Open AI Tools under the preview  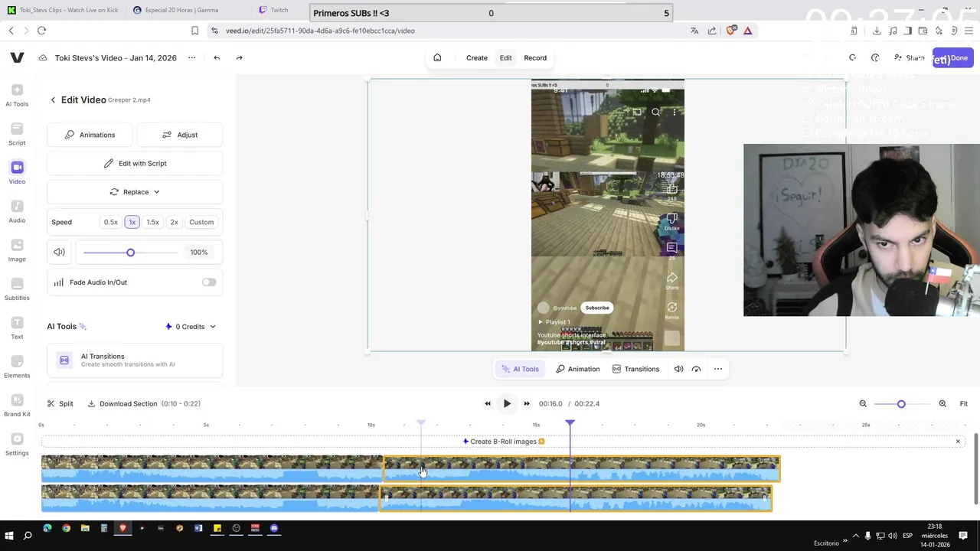(x=520, y=369)
